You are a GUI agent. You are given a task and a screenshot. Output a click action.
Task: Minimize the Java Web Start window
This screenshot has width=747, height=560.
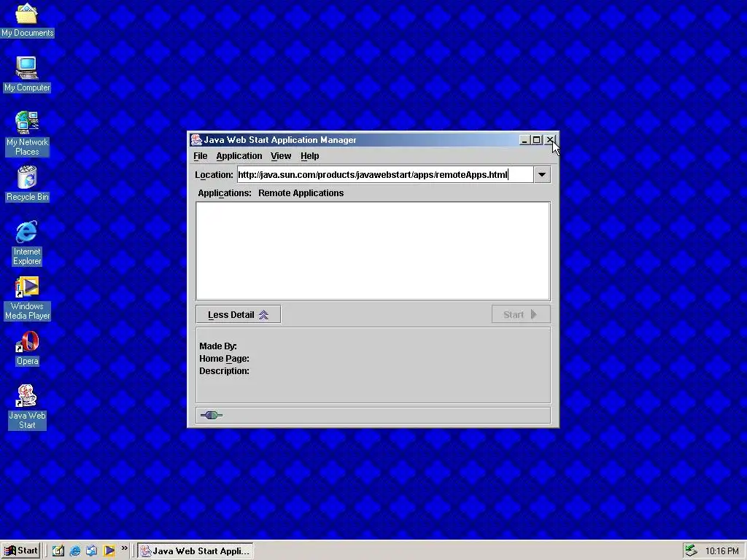tap(525, 140)
